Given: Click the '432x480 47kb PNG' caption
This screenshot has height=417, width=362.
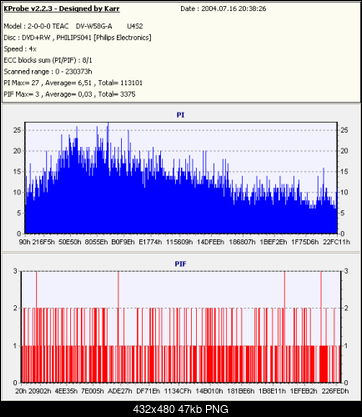Looking at the screenshot, I should (x=181, y=409).
